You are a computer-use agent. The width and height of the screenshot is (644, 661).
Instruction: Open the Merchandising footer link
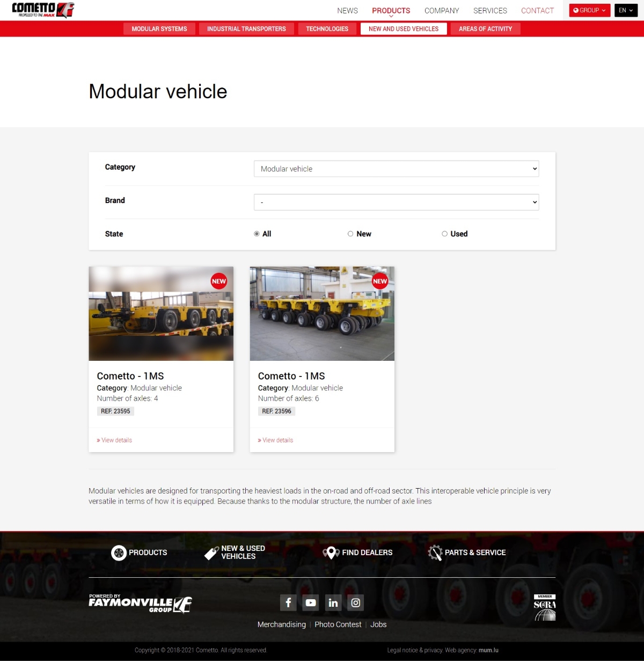click(282, 624)
